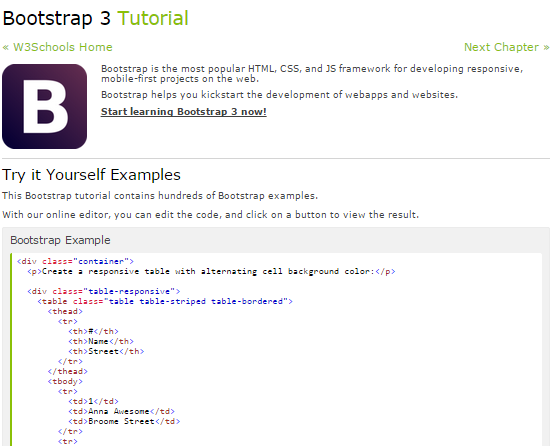Click the 'Bootstrap 3 Tutorial' page heading
Image resolution: width=556 pixels, height=446 pixels.
tap(95, 18)
